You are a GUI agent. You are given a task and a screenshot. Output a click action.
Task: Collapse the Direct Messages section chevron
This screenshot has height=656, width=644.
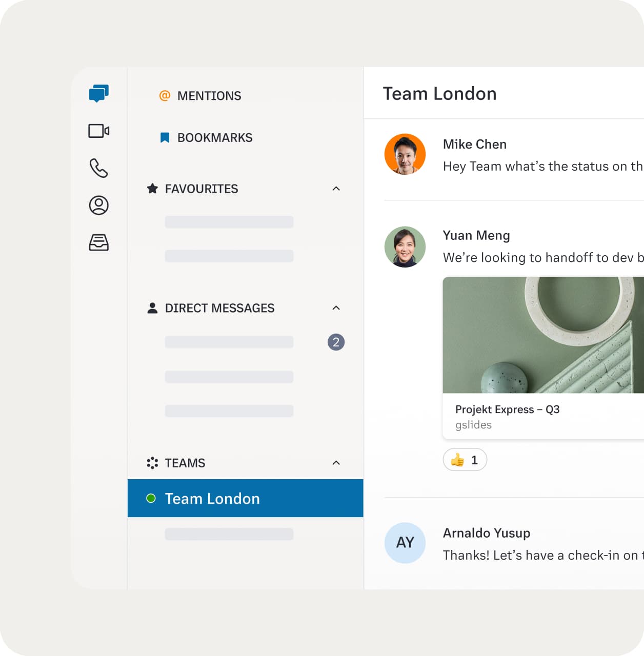(336, 308)
